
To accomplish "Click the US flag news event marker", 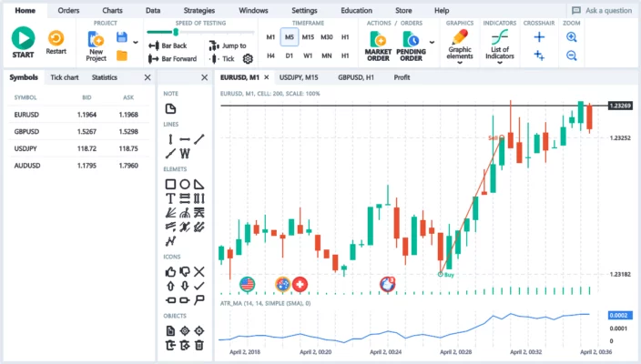I will (247, 284).
